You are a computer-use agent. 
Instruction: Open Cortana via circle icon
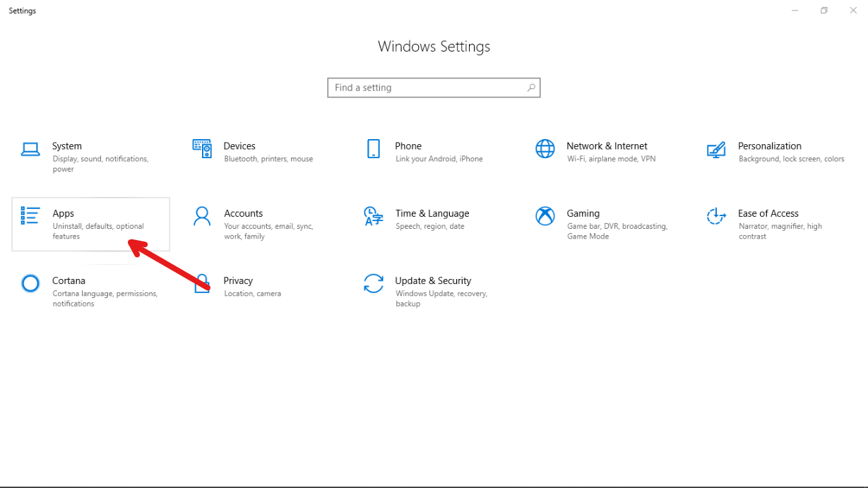30,283
